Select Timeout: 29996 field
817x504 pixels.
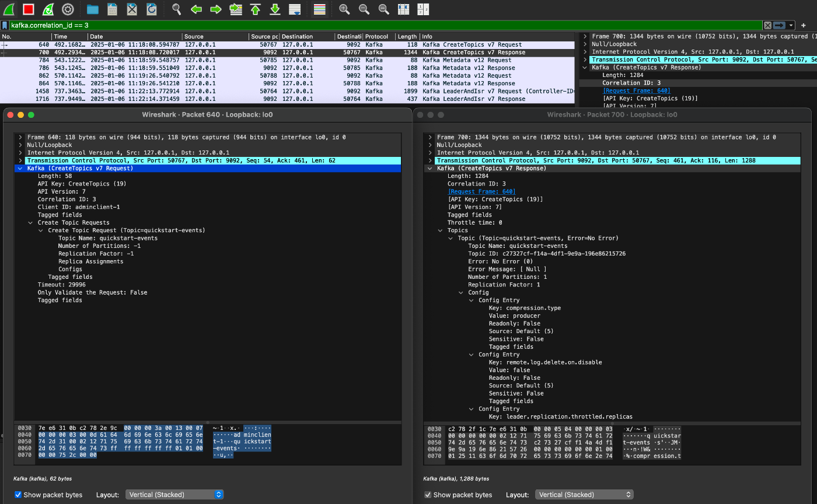(x=62, y=285)
